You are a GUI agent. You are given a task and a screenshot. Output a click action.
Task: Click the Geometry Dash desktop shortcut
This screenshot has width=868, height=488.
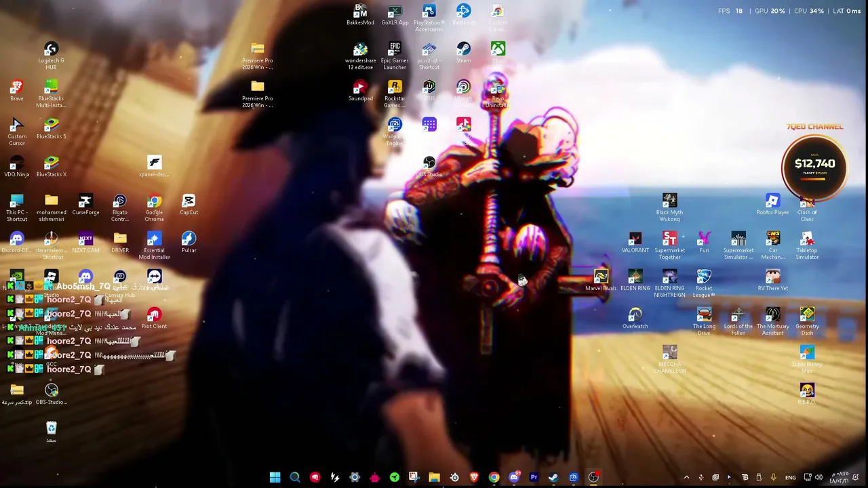coord(807,322)
